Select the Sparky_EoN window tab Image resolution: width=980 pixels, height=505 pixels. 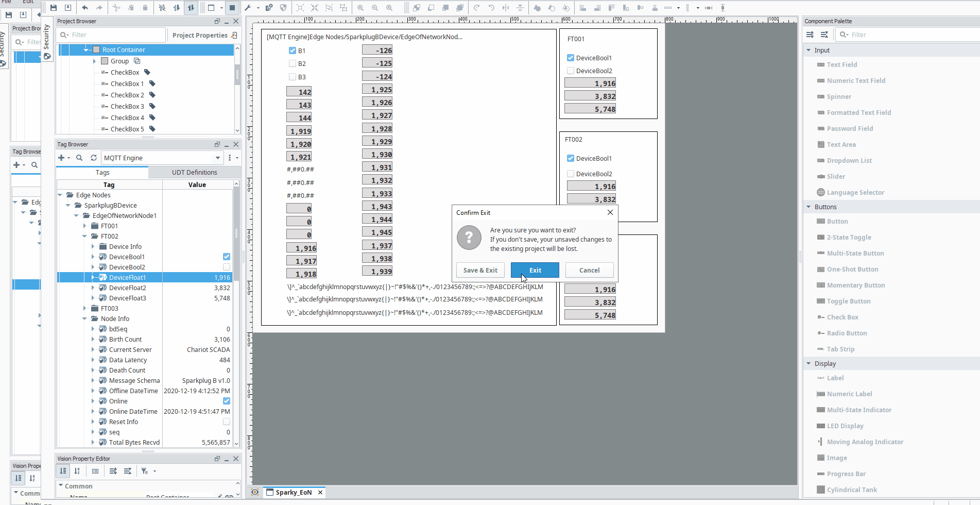(x=293, y=492)
